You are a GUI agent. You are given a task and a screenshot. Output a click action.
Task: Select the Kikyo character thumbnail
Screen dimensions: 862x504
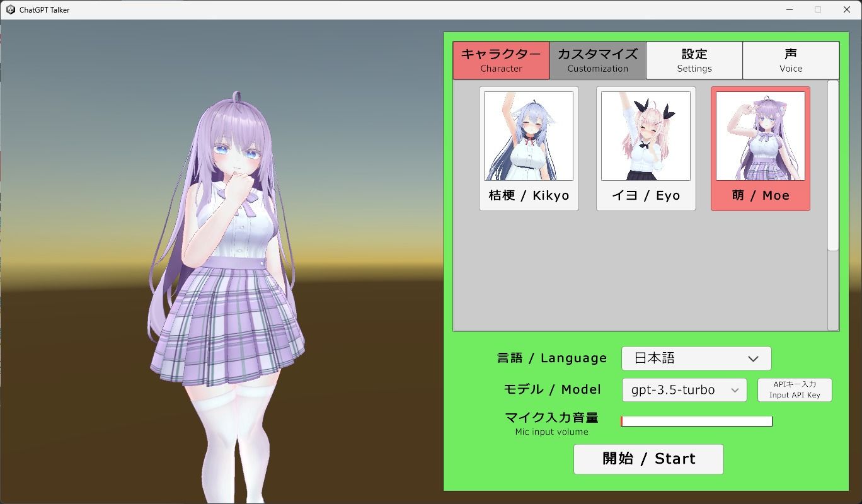529,136
